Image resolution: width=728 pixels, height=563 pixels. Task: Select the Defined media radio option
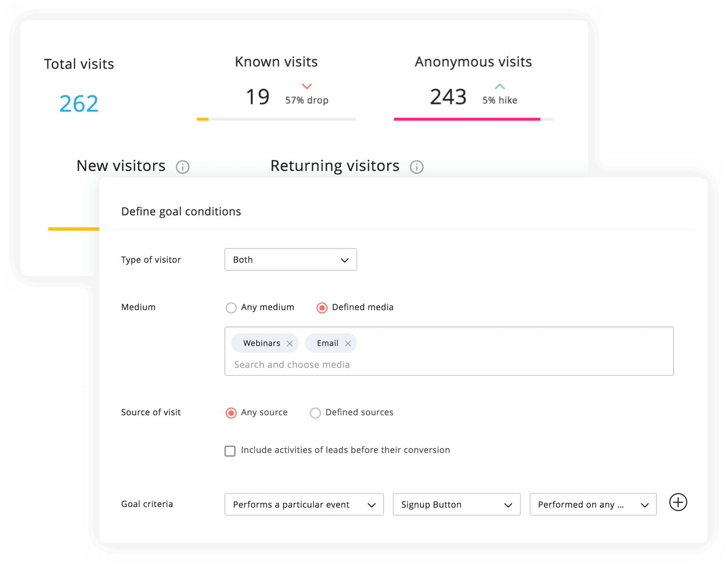tap(322, 308)
